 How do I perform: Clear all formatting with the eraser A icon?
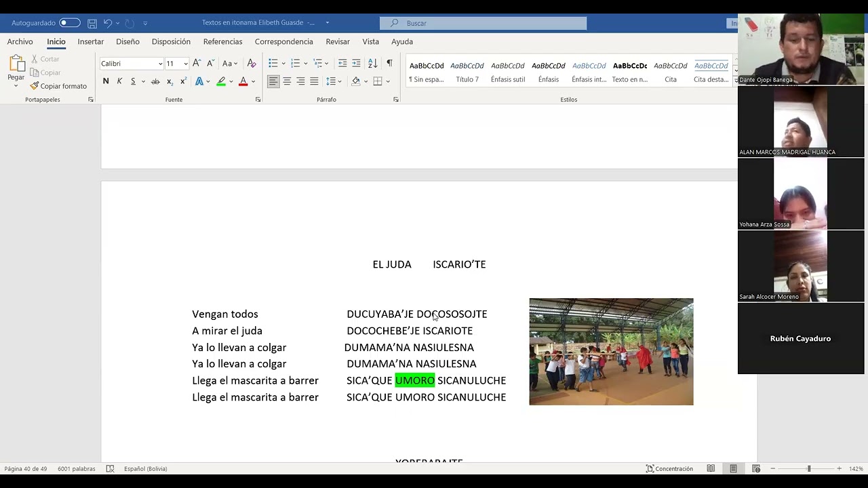pos(252,63)
